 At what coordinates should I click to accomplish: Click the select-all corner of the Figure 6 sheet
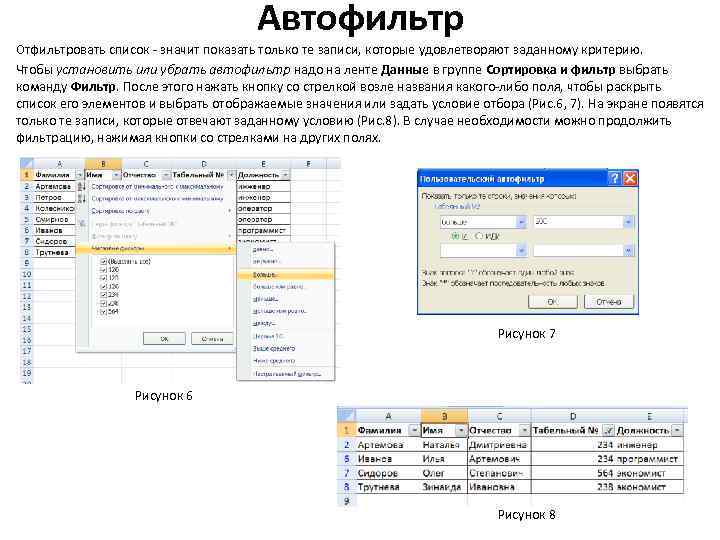click(26, 163)
